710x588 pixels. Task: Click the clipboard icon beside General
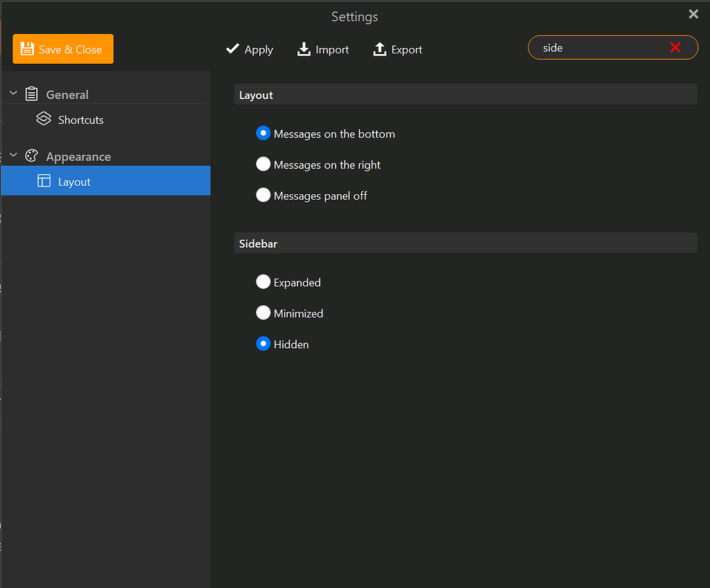[31, 93]
